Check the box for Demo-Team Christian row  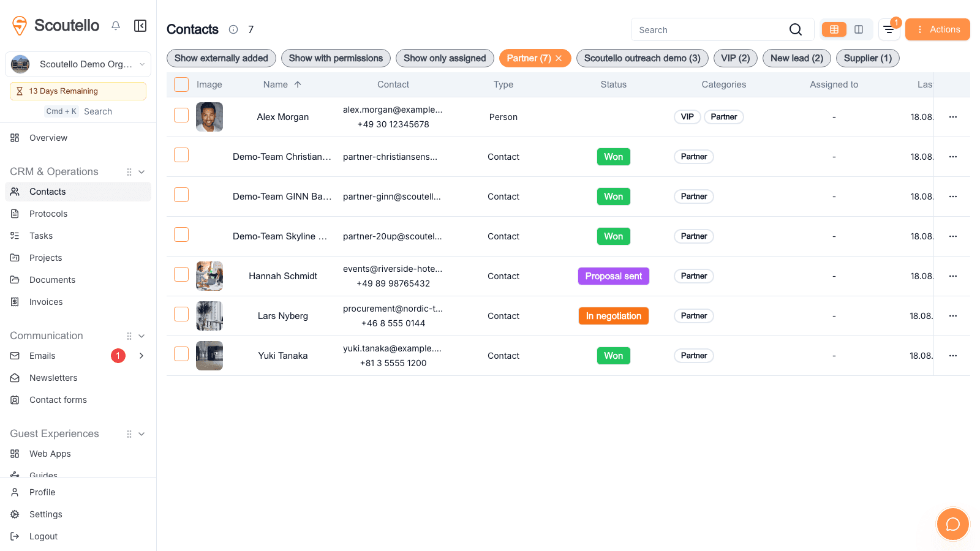tap(181, 155)
